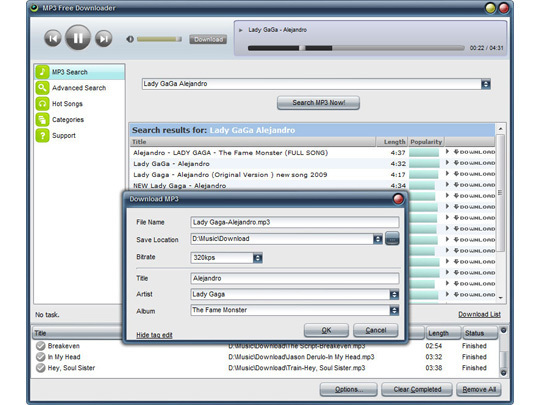The height and width of the screenshot is (405, 540).
Task: Click the finished checkmark icon beside Breakeven
Action: click(x=41, y=346)
